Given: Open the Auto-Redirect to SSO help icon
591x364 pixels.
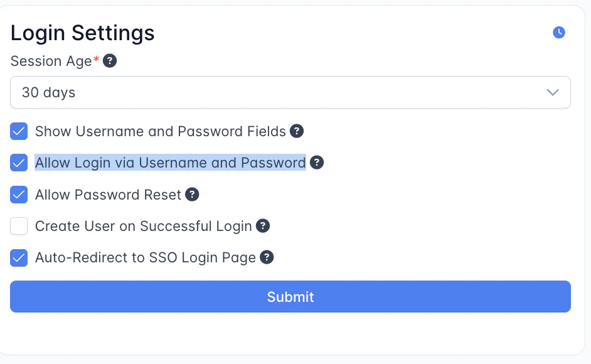Looking at the screenshot, I should 267,257.
